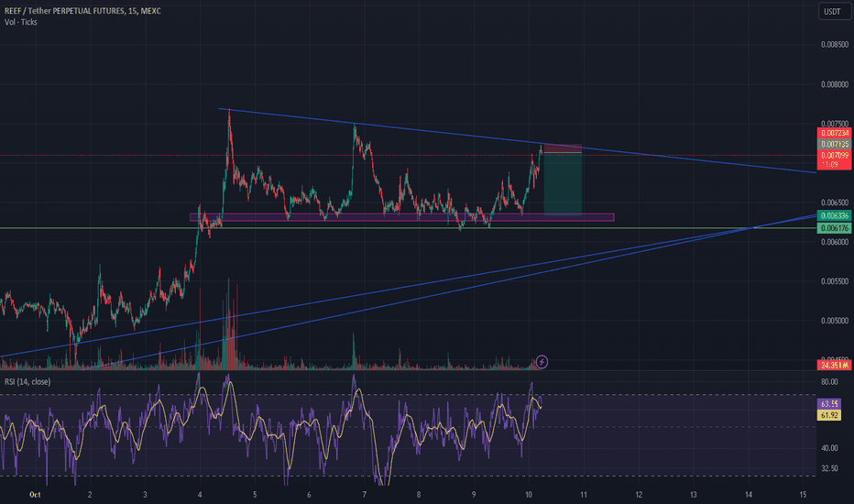Click the 0.008500 price axis label
This screenshot has height=504, width=854.
[835, 45]
